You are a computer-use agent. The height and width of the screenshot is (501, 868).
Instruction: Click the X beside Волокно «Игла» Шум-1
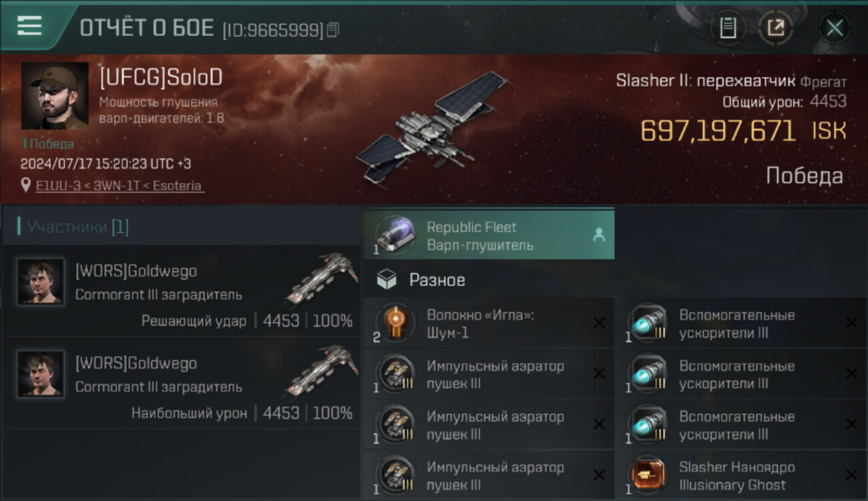[599, 323]
